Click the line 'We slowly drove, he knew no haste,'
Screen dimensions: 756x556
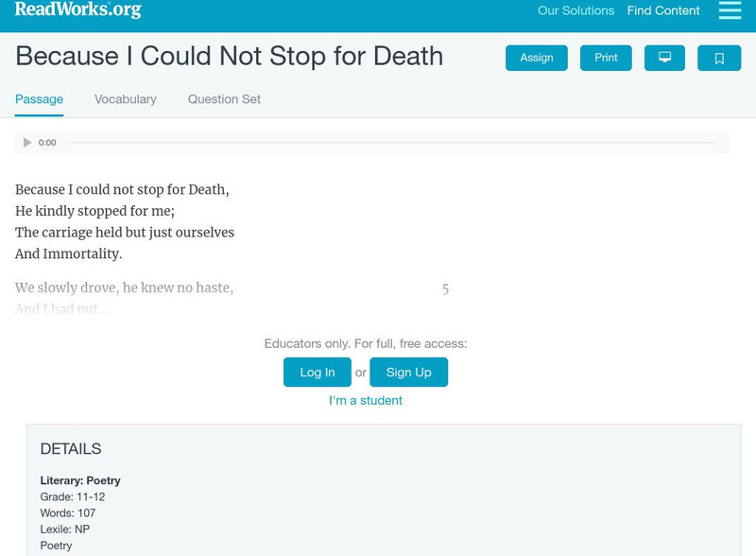pyautogui.click(x=124, y=287)
